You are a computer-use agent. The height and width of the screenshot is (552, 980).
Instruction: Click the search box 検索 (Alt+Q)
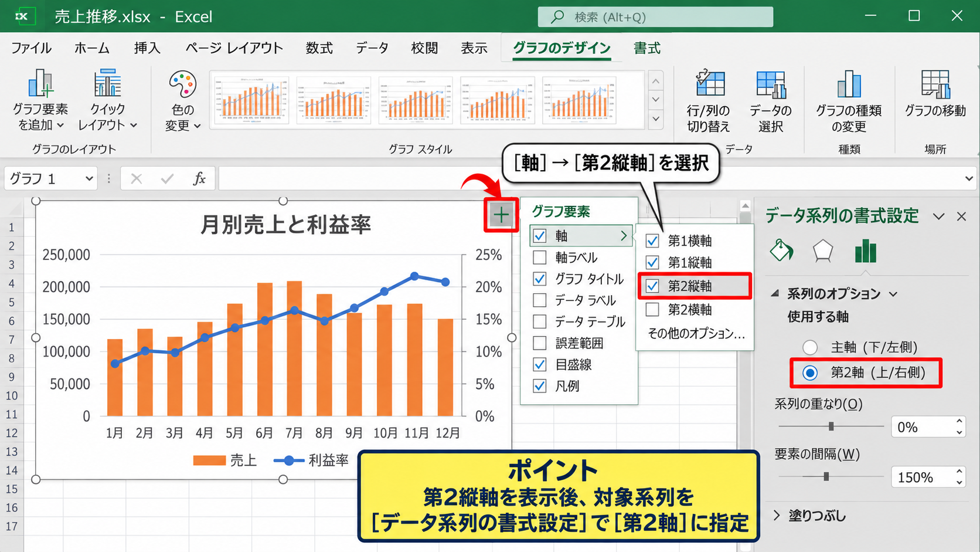655,17
